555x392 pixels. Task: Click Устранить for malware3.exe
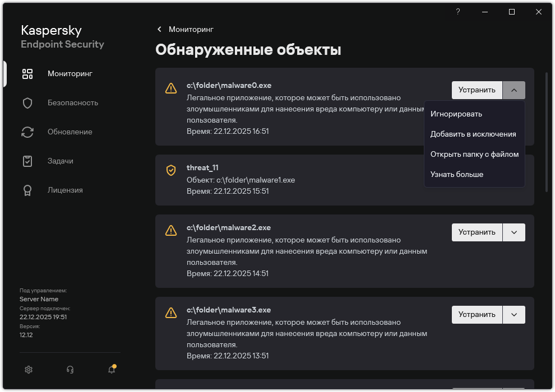tap(477, 315)
